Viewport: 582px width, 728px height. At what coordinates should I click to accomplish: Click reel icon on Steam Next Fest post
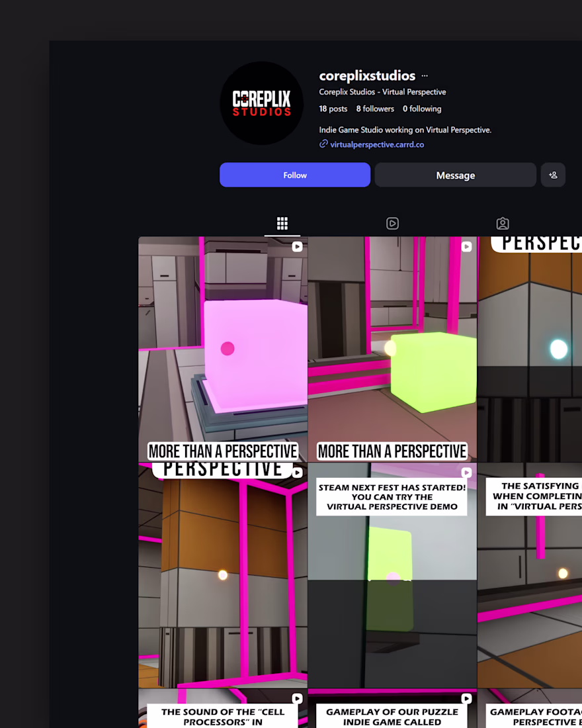(x=466, y=473)
